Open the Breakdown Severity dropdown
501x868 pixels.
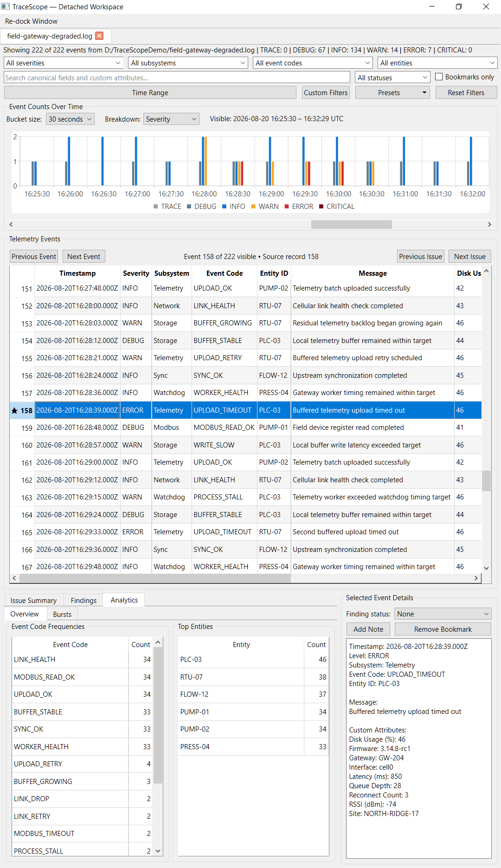click(x=171, y=119)
